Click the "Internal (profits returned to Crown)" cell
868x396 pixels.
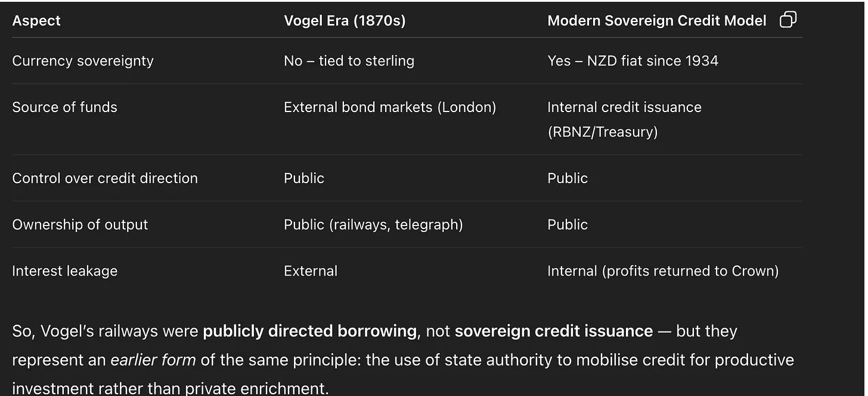click(x=663, y=271)
